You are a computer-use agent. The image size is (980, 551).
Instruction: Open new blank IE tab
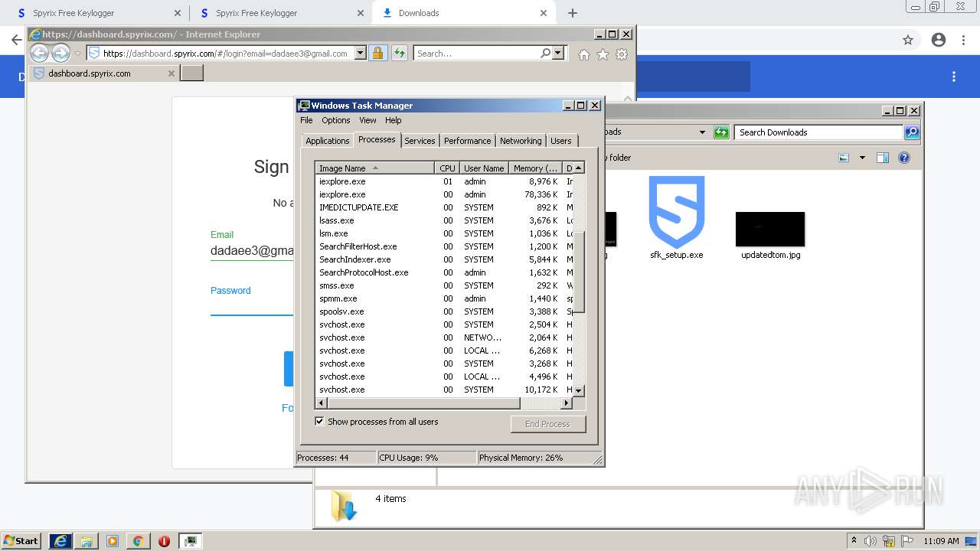coord(191,73)
